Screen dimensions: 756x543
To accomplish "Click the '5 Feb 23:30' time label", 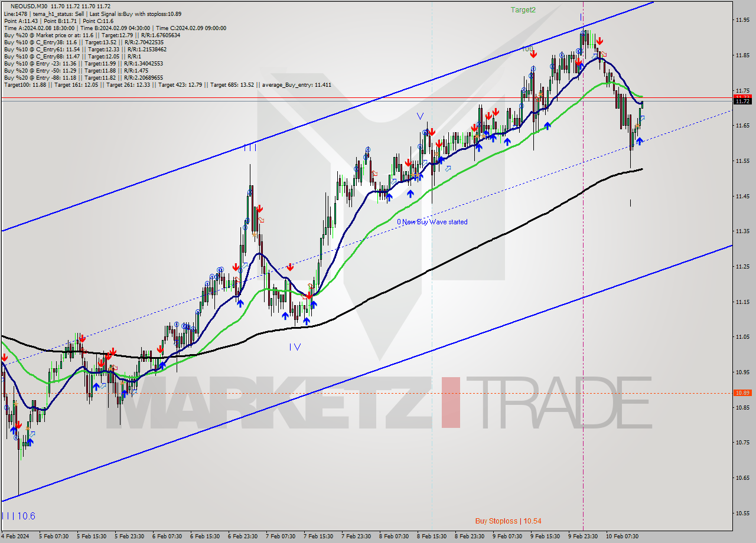I will [129, 537].
